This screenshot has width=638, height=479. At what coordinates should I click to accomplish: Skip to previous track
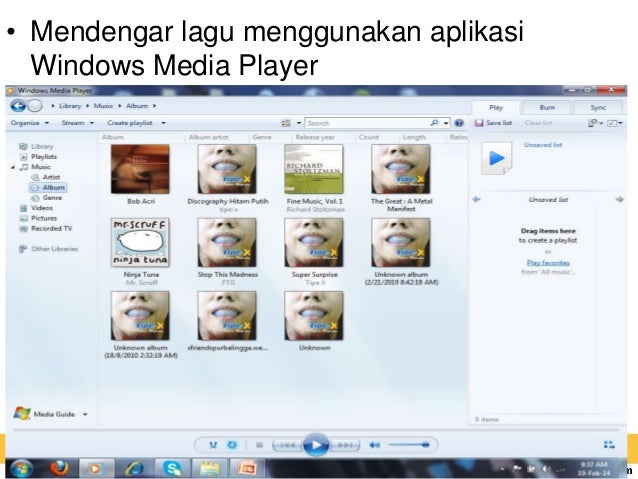coord(287,445)
